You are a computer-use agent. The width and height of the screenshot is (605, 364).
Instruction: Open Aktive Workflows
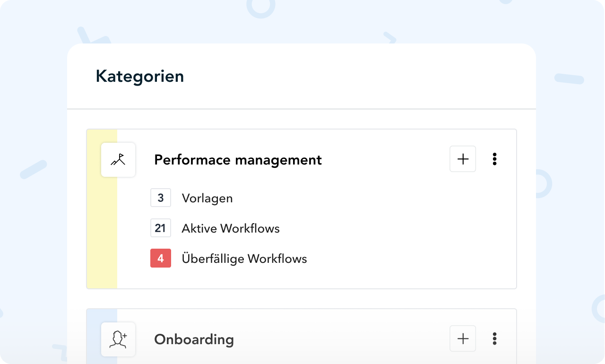point(231,228)
